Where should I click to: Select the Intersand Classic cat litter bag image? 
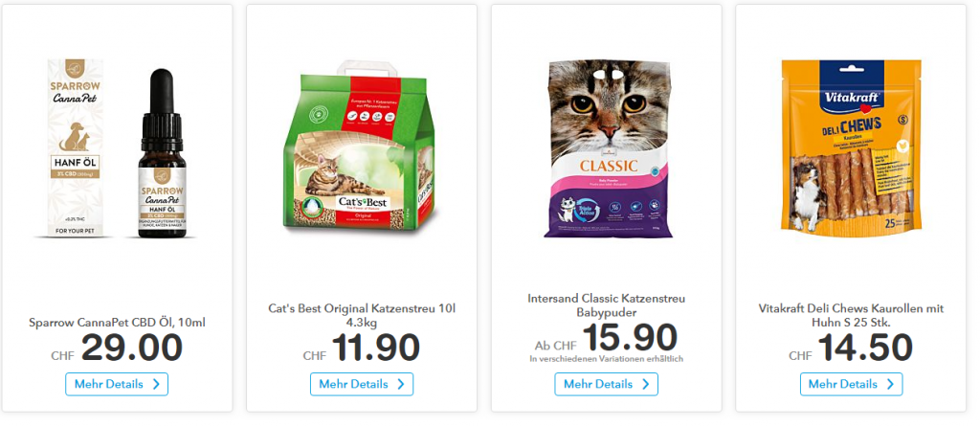(608, 148)
